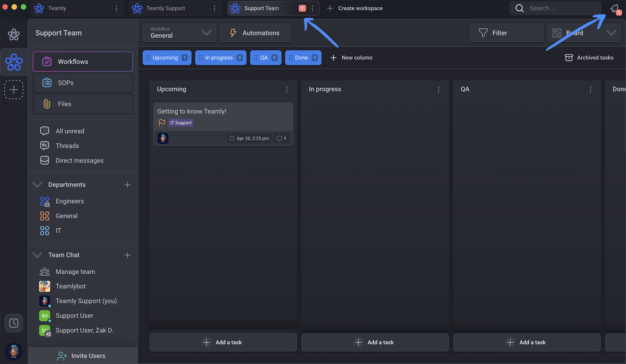Toggle the Done column chip
The image size is (626, 364).
[303, 58]
